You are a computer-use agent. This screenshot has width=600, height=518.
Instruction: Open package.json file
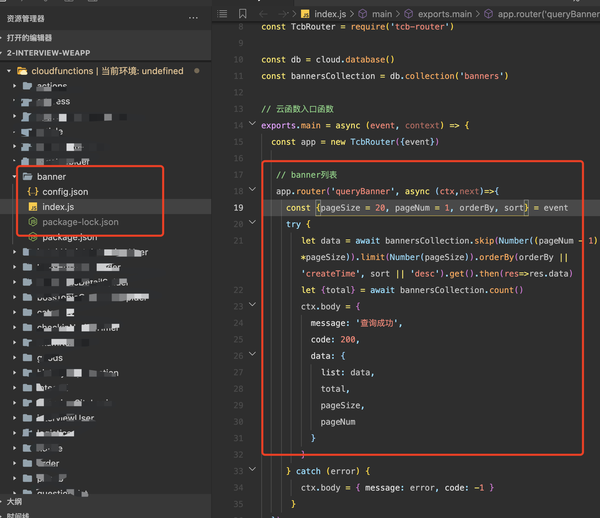[70, 238]
